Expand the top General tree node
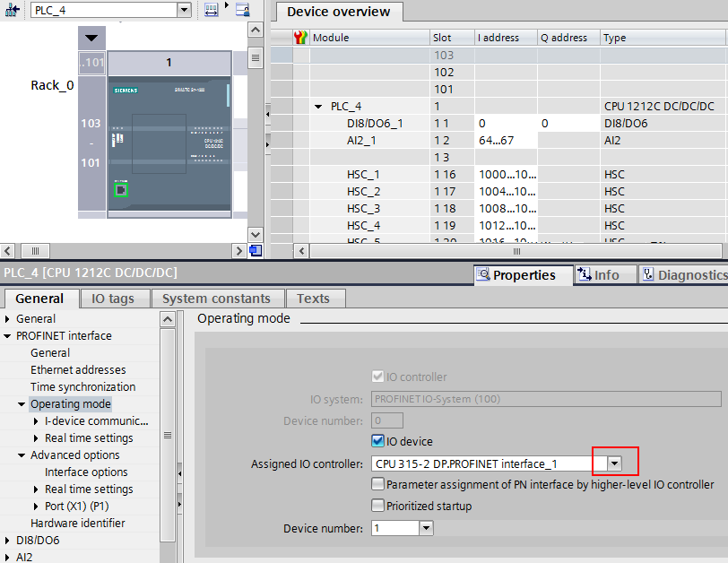The image size is (728, 563). [7, 319]
